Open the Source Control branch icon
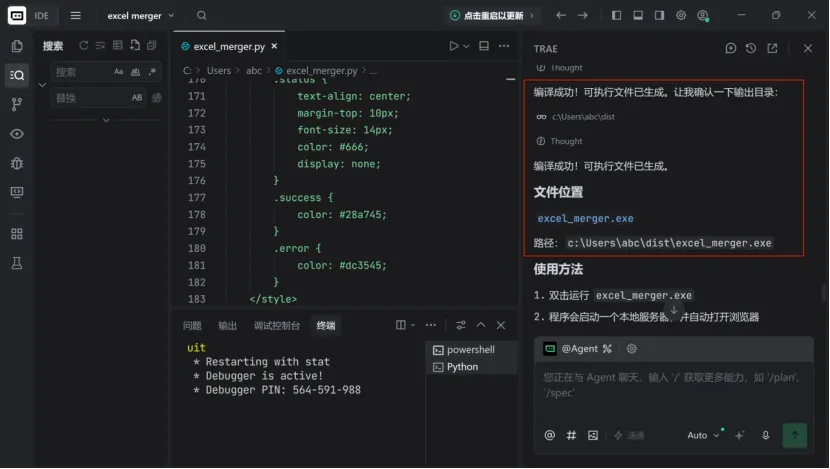 (x=17, y=104)
